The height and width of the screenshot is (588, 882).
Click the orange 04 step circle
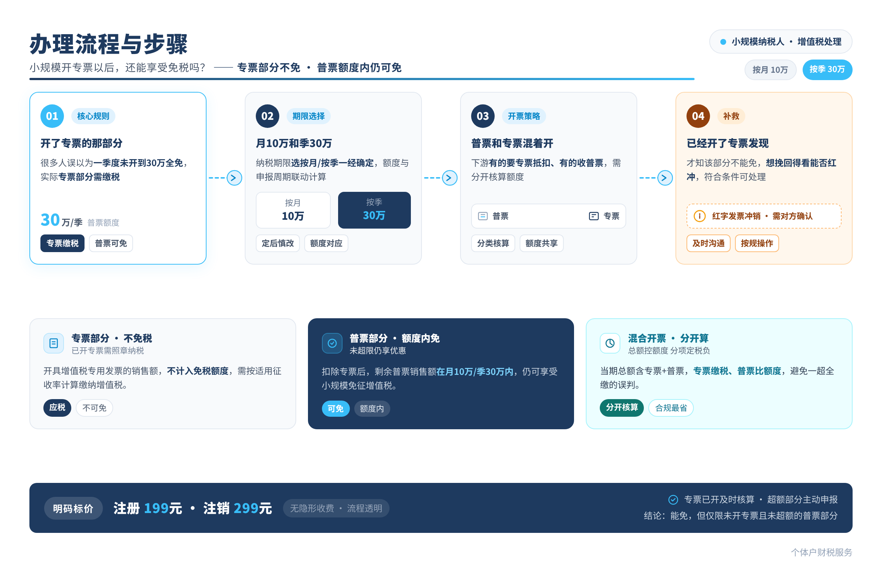coord(698,116)
